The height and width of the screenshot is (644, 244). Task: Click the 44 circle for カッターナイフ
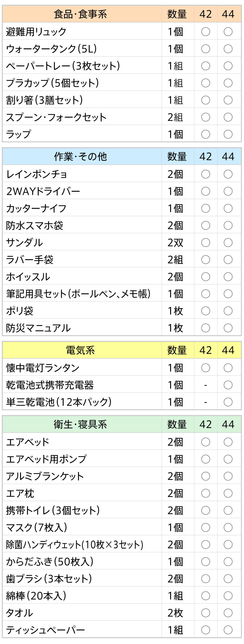click(x=228, y=208)
